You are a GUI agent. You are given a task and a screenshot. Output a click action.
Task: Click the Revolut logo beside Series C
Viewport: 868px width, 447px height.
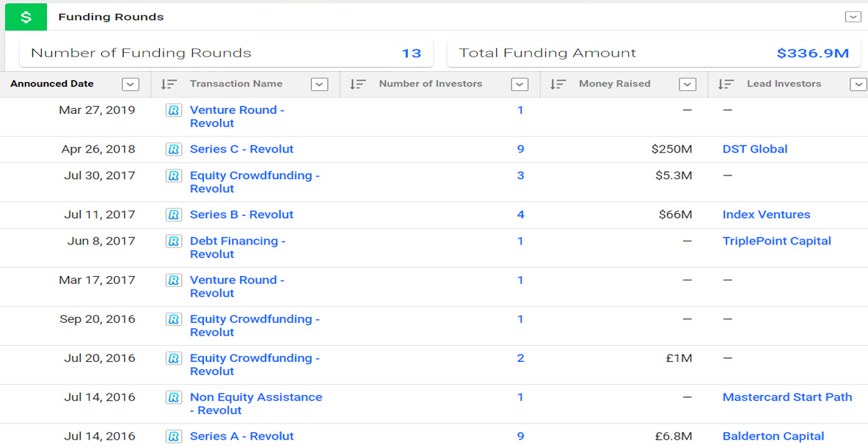click(174, 148)
